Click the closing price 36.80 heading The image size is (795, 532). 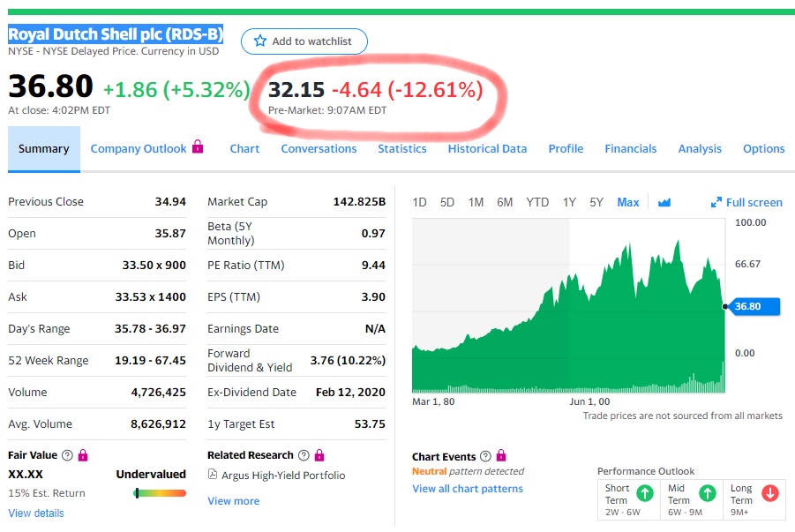(x=50, y=86)
